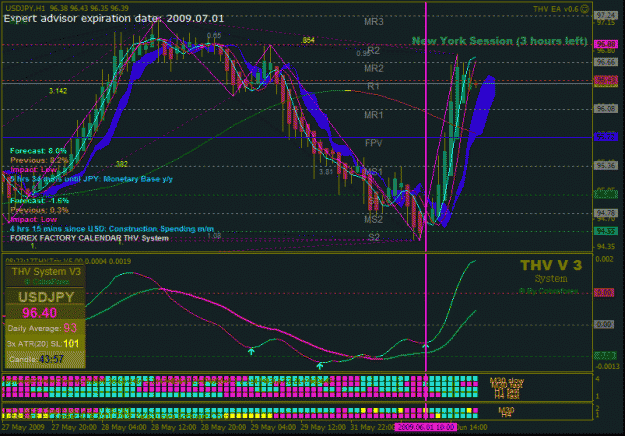The height and width of the screenshot is (436, 625).
Task: Click the 97.24 price axis label
Action: (606, 16)
